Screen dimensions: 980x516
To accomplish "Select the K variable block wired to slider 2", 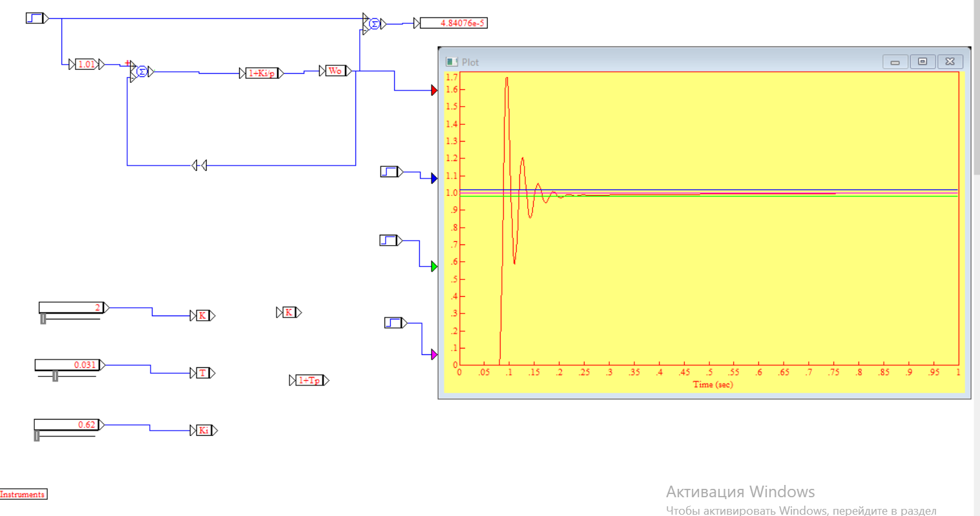I will click(x=203, y=316).
